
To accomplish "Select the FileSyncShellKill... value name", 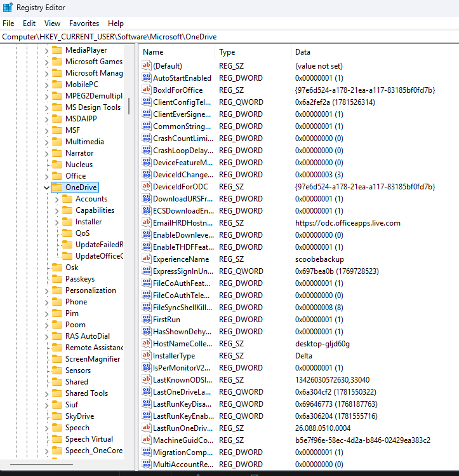I will point(182,307).
